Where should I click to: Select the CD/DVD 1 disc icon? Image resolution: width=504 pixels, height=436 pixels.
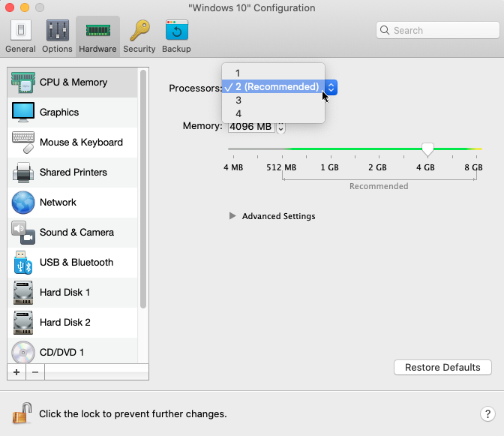(23, 353)
